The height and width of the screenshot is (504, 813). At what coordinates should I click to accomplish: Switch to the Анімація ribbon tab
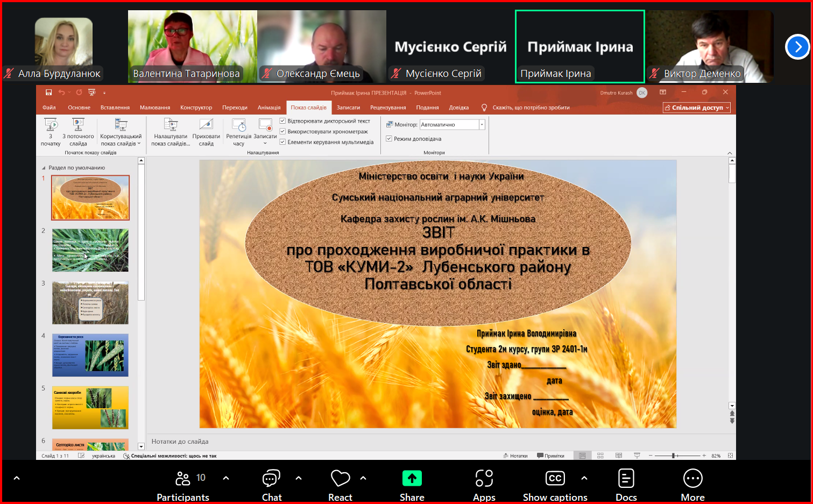[269, 108]
